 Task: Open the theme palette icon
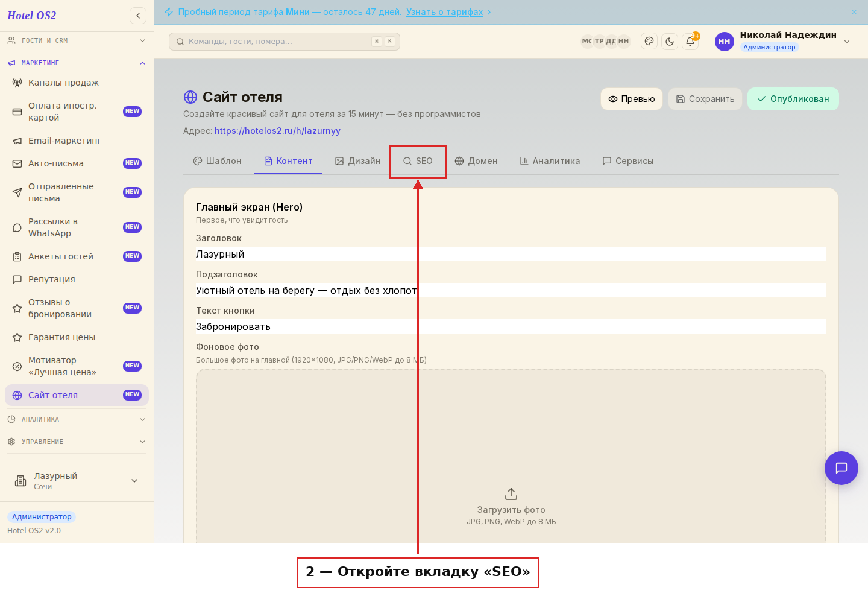click(649, 41)
